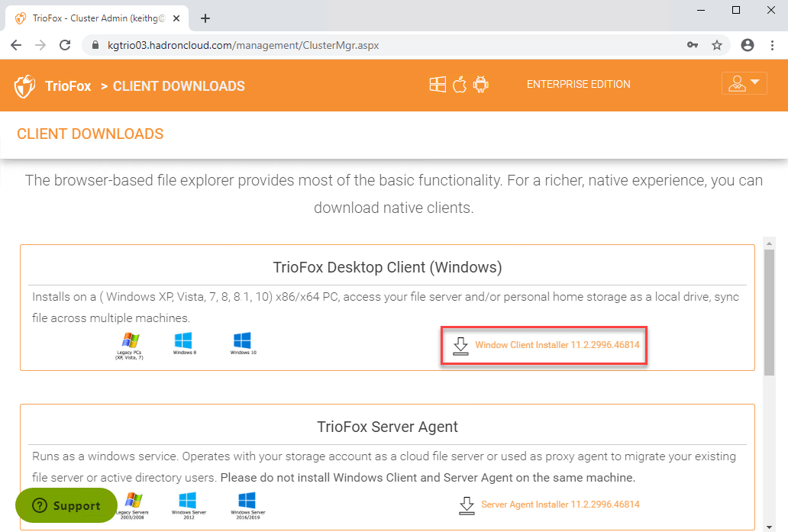The width and height of the screenshot is (788, 532).
Task: Open the Android client downloads icon in header
Action: [481, 85]
